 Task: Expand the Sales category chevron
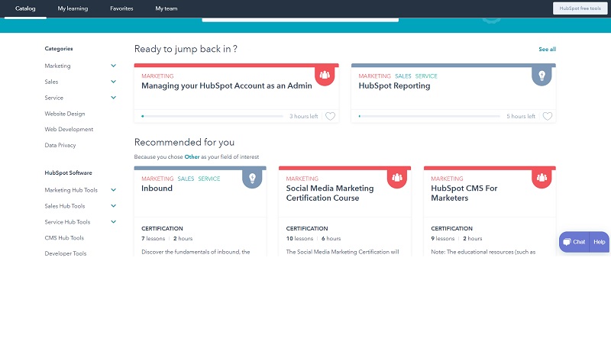click(x=113, y=82)
